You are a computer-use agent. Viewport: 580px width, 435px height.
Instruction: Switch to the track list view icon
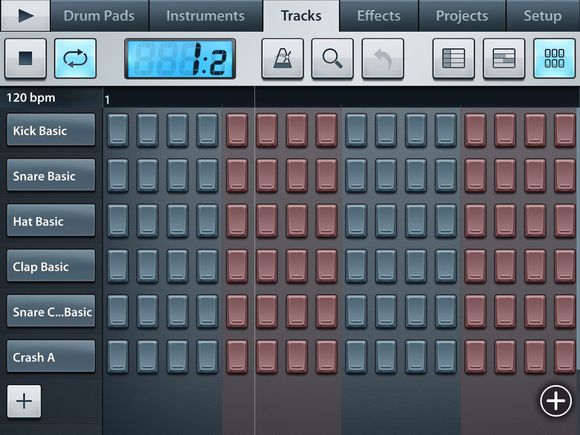point(453,58)
